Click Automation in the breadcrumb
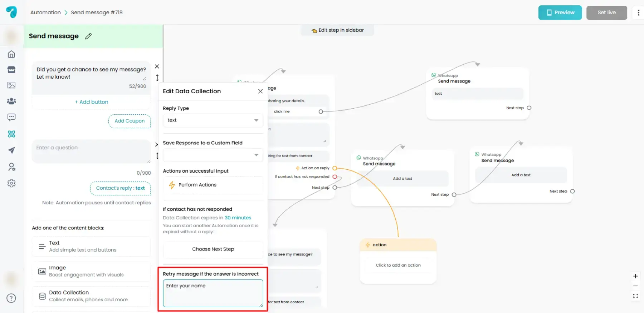The height and width of the screenshot is (313, 644). [45, 13]
